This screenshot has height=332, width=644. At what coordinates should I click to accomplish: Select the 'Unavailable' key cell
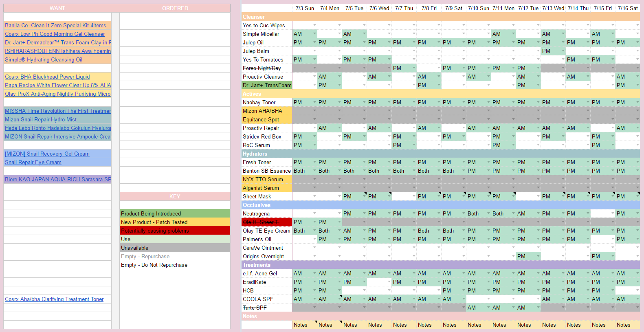(175, 248)
